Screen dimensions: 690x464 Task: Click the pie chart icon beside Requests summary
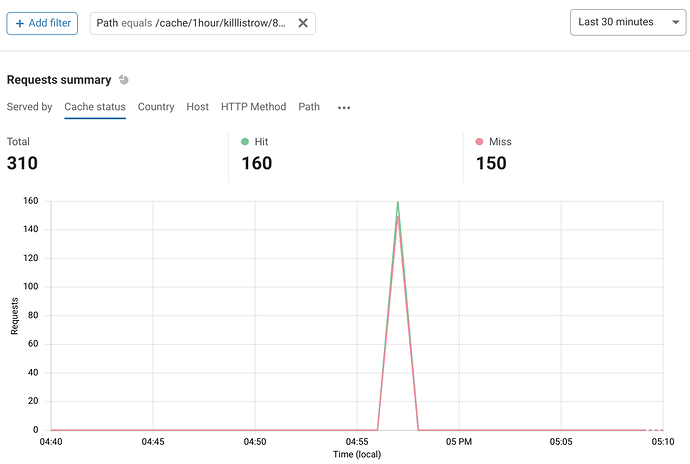pos(124,80)
